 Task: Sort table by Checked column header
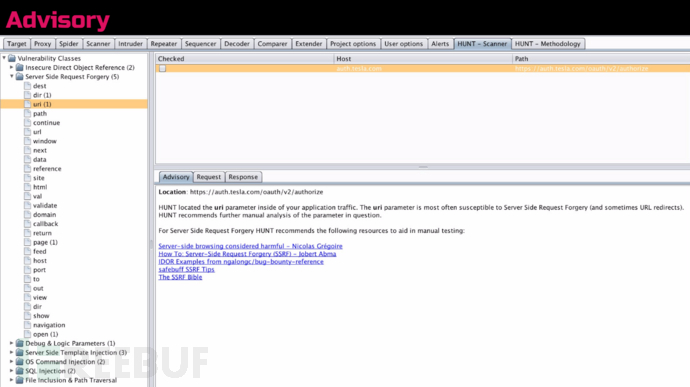pyautogui.click(x=245, y=59)
